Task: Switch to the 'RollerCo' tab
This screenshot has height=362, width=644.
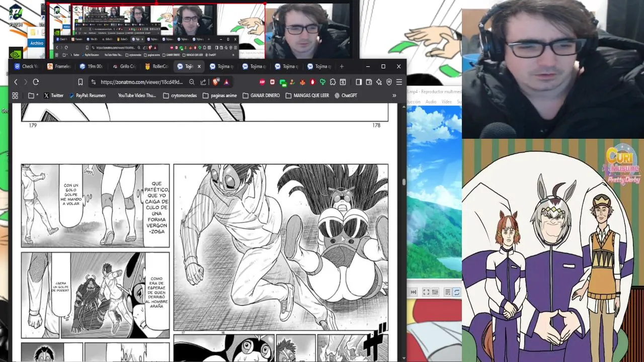Action: (156, 66)
